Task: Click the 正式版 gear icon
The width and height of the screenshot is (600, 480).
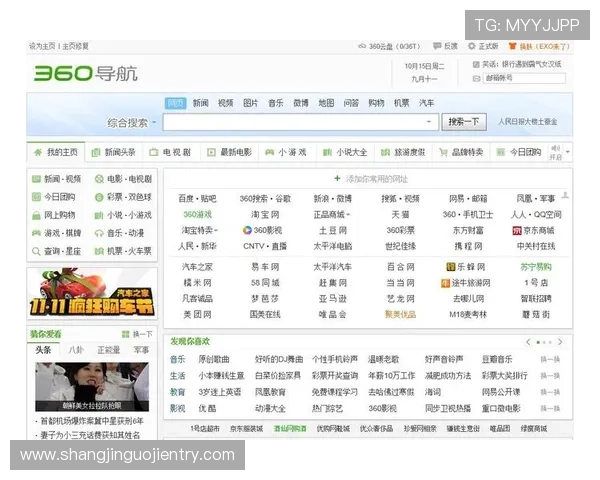Action: 471,46
